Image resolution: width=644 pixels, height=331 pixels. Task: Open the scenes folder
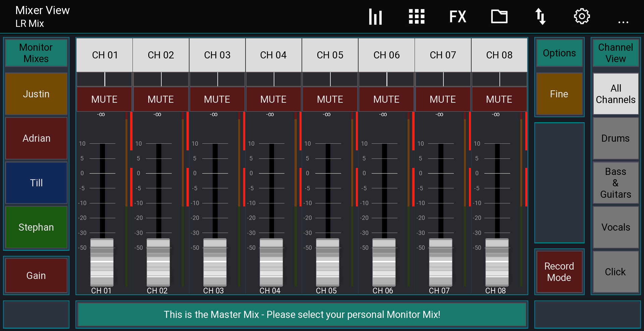(x=499, y=16)
